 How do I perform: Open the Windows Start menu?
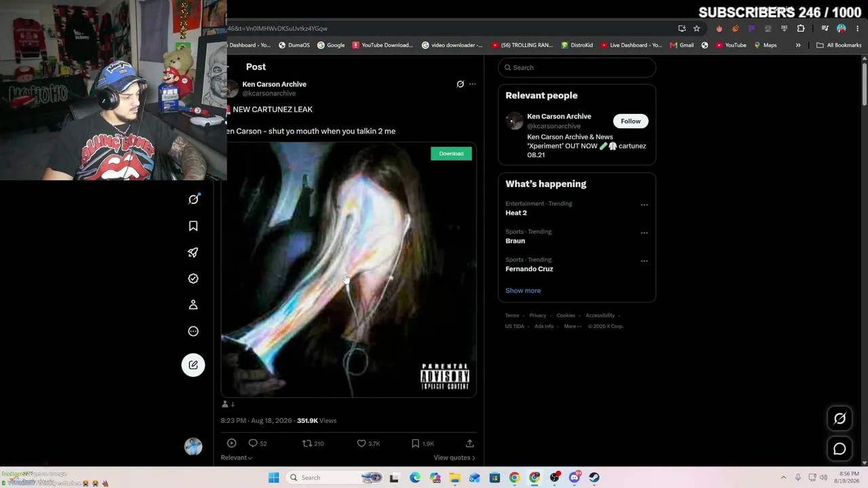tap(273, 478)
